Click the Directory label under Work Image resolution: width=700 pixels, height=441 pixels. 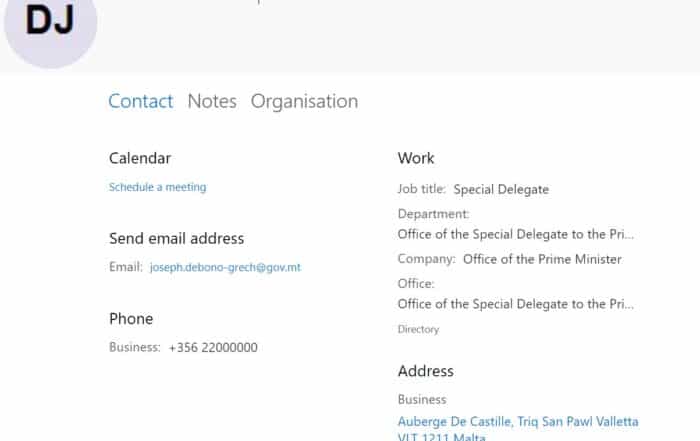[418, 329]
